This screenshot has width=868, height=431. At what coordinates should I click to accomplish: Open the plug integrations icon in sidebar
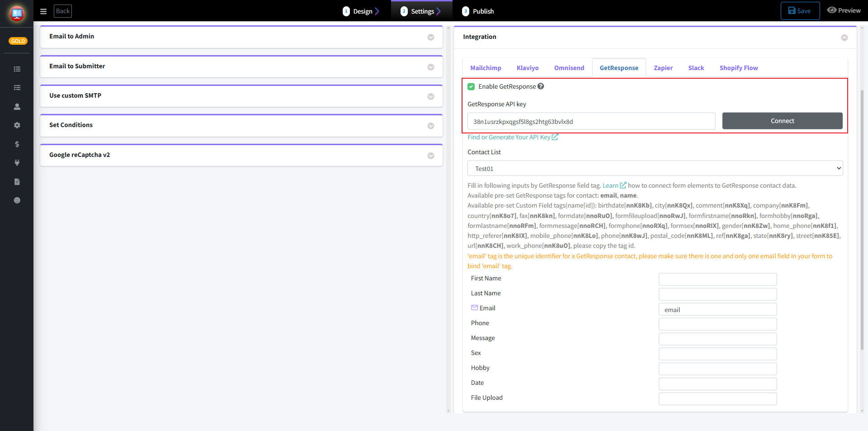tap(17, 163)
